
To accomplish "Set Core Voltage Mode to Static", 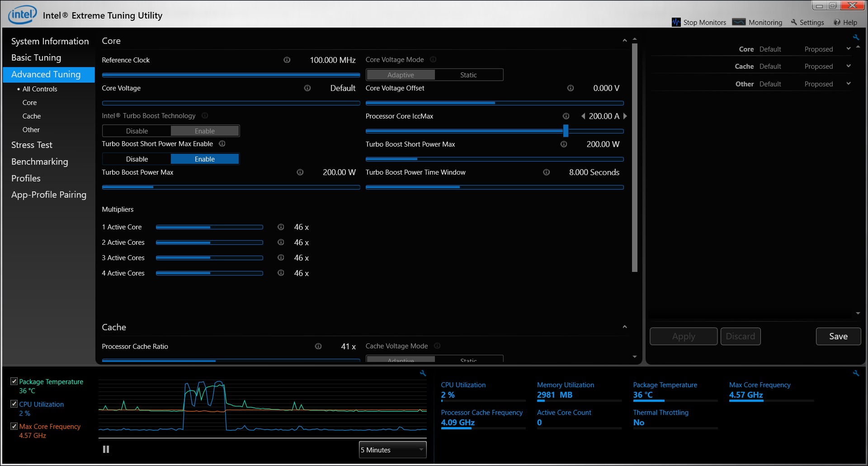I will point(468,75).
